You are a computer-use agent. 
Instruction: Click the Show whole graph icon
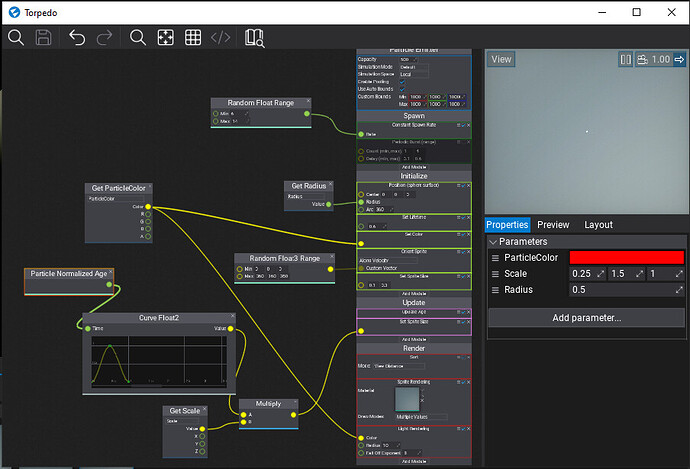[x=166, y=38]
